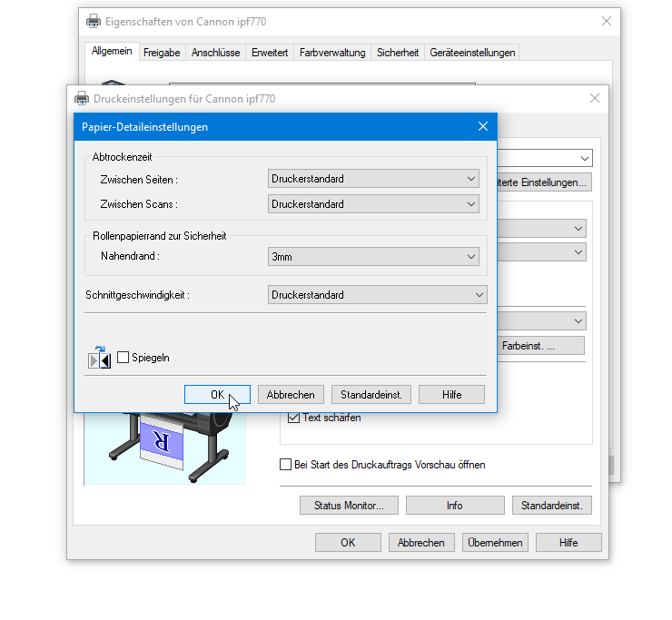
Task: Expand the Schnittgeschwindigkeit dropdown
Action: pos(378,295)
